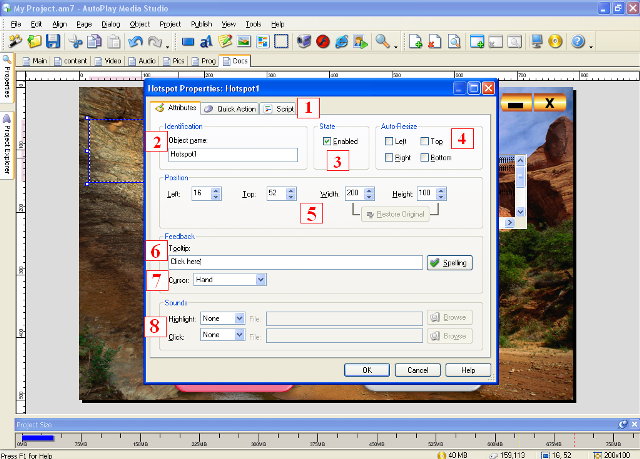This screenshot has width=640, height=459.
Task: Click the Help question mark toolbar icon
Action: click(578, 42)
